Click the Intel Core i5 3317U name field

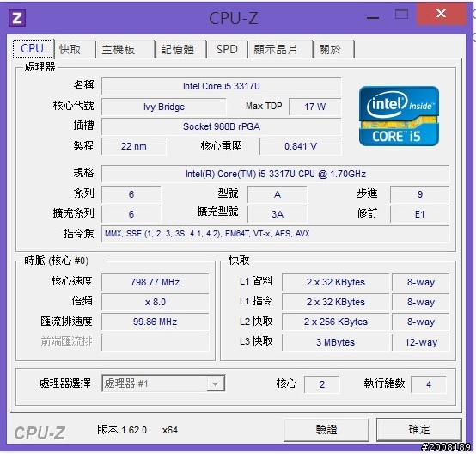click(222, 86)
